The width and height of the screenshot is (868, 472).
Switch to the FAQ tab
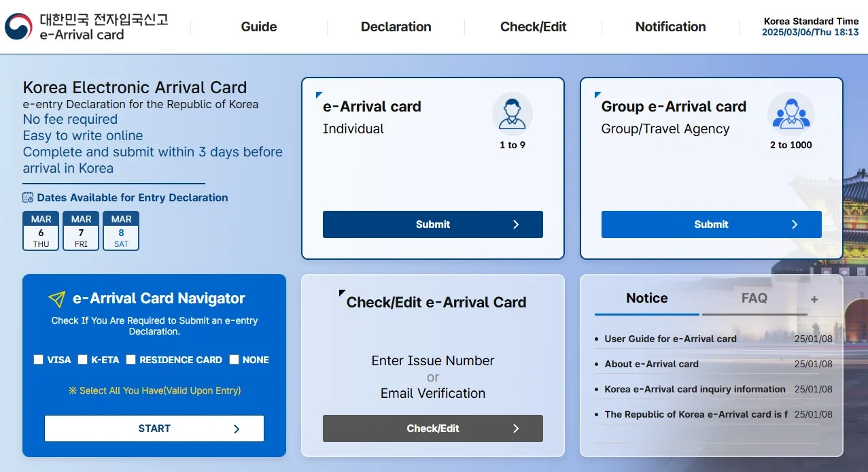click(x=754, y=298)
